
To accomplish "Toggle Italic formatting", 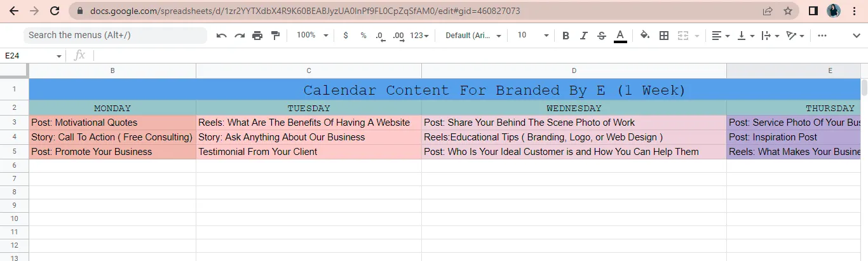I will tap(583, 36).
